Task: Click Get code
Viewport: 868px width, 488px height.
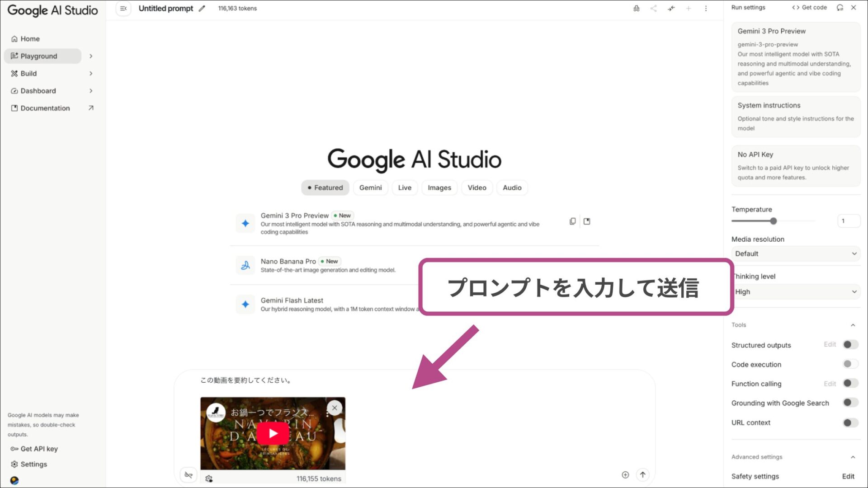Action: [x=809, y=7]
